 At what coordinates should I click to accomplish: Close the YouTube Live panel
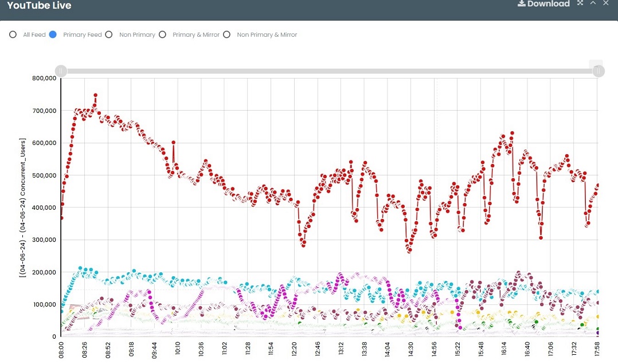click(606, 3)
